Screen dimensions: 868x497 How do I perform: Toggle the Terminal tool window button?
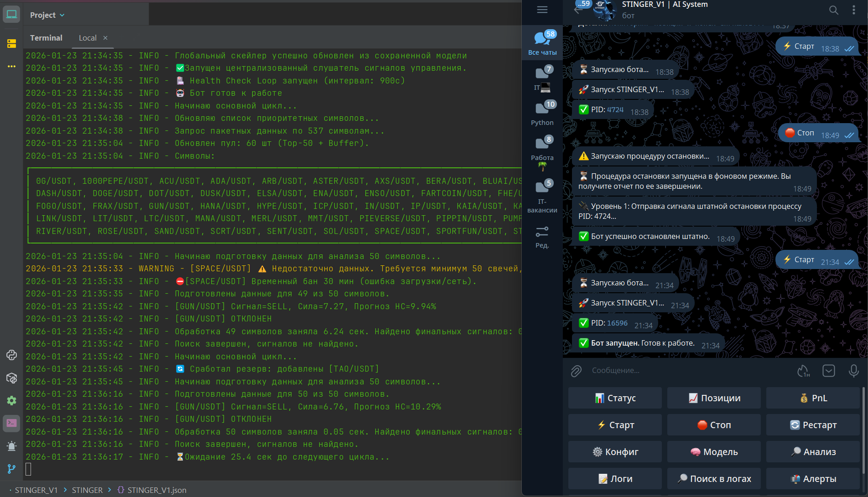[11, 423]
